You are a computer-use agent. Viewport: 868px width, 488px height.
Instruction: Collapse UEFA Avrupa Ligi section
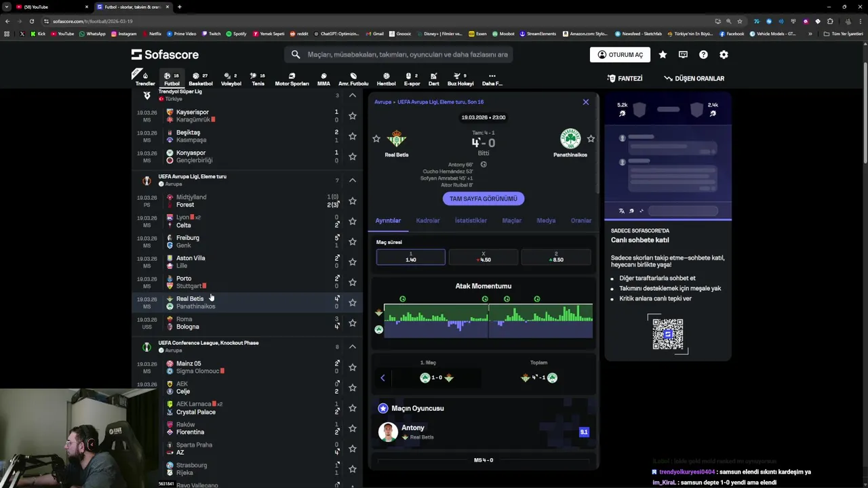coord(353,180)
